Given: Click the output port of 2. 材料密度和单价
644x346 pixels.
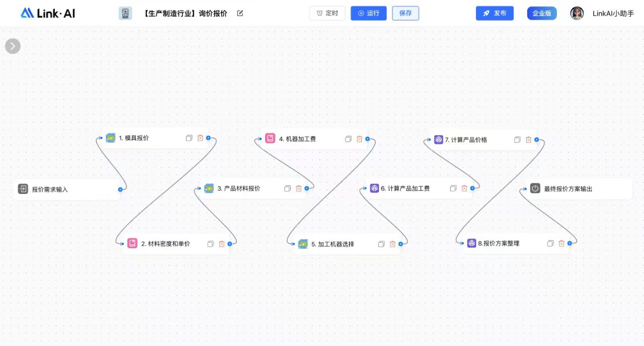Looking at the screenshot, I should [x=230, y=244].
